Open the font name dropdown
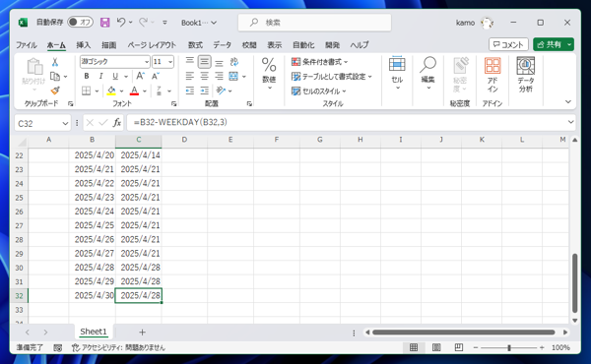Viewport: 591px width, 364px height. tap(147, 62)
